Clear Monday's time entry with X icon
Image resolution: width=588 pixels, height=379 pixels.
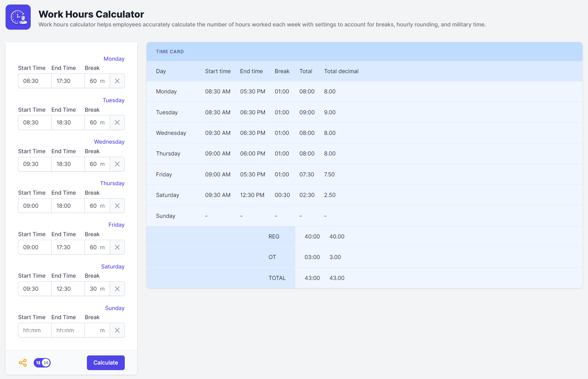pyautogui.click(x=117, y=81)
